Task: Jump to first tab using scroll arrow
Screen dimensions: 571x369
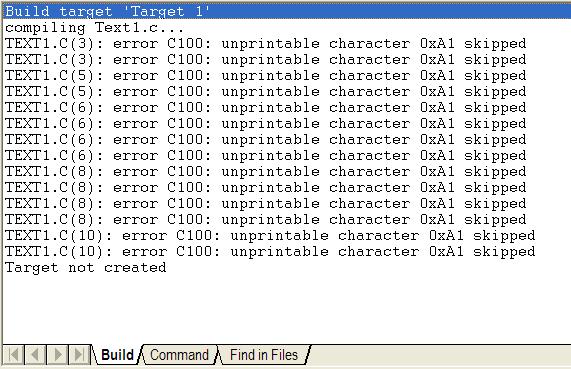Action: coord(14,354)
